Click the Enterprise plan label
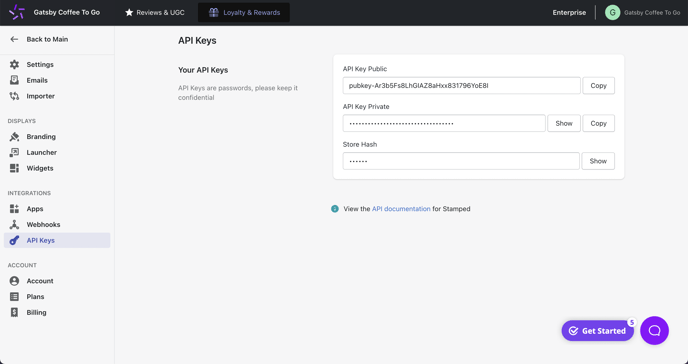Viewport: 688px width, 364px height. [x=569, y=12]
